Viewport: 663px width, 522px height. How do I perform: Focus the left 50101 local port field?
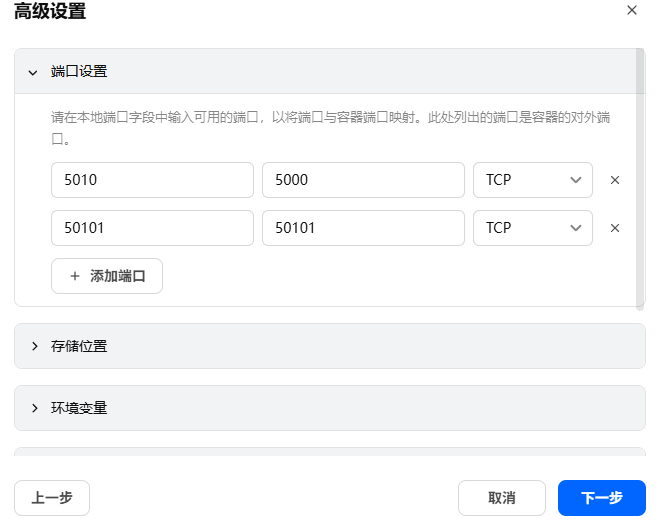tap(152, 228)
